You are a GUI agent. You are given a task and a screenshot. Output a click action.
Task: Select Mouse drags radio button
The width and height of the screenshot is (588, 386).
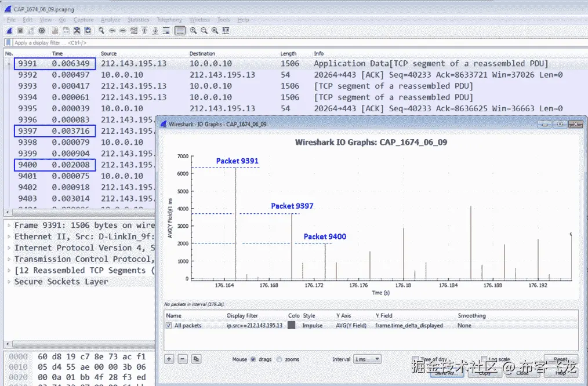(253, 359)
